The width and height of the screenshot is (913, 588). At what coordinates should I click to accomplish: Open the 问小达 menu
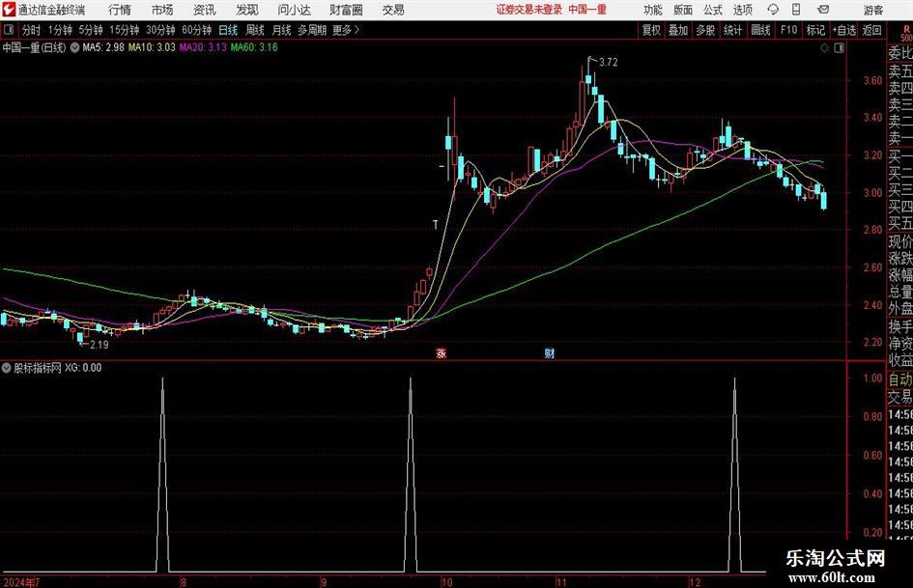coord(294,10)
